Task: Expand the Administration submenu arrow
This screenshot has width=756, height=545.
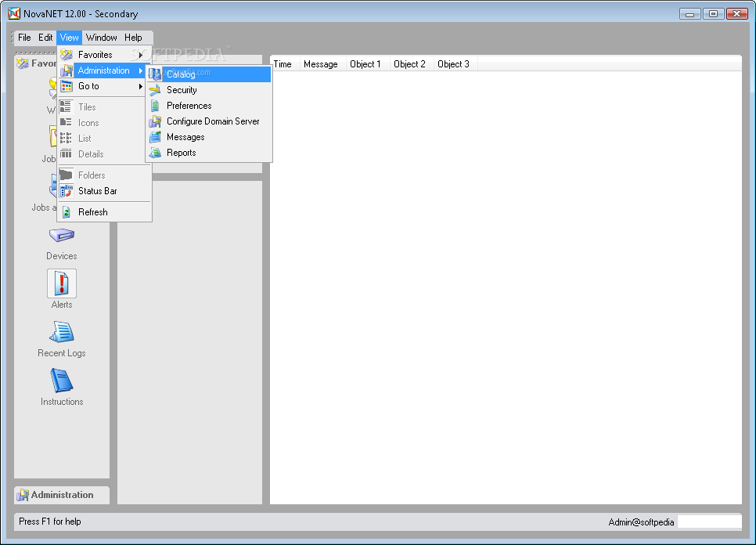Action: pos(141,71)
